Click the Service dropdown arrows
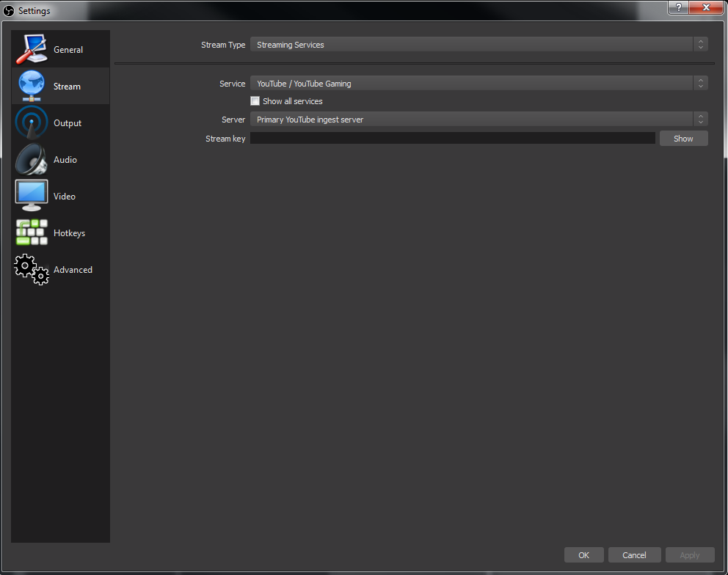This screenshot has height=575, width=728. [701, 84]
